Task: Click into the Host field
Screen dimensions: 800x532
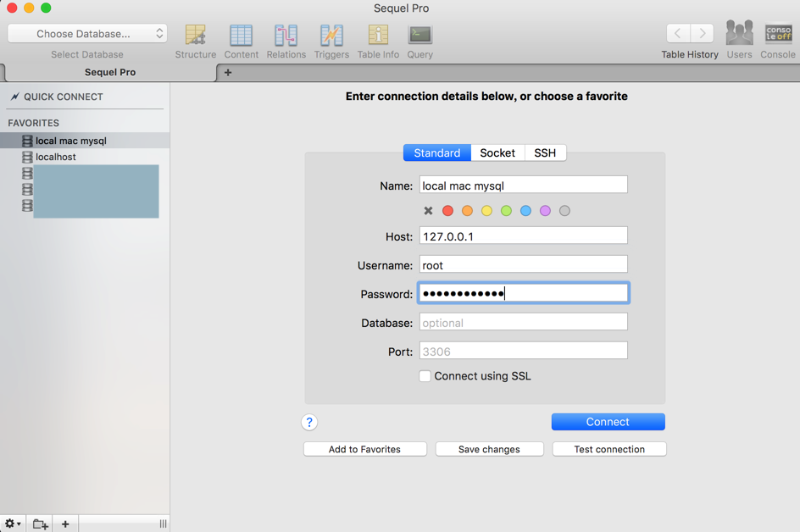Action: point(524,236)
